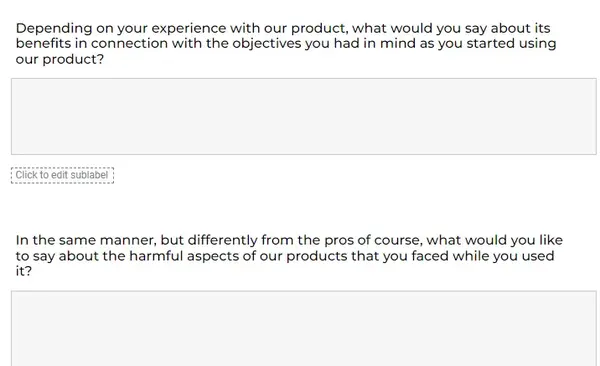The width and height of the screenshot is (600, 366).
Task: Click the question text ending with 'it?'
Action: (289, 255)
